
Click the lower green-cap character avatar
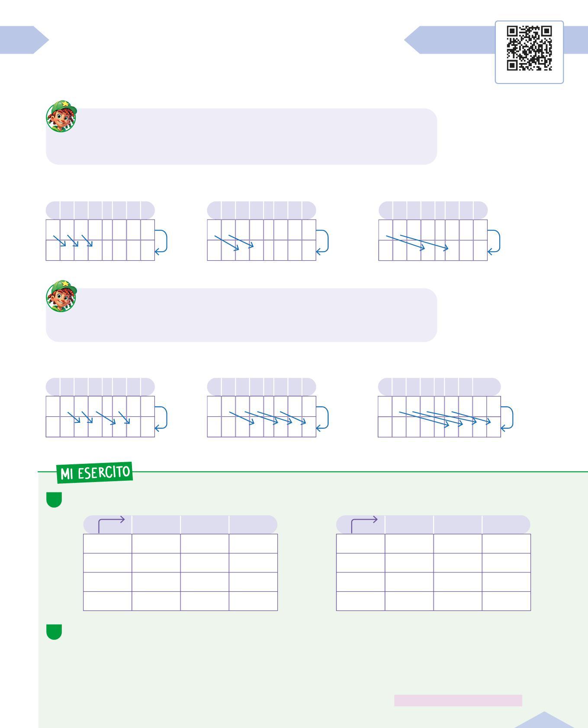pos(61,296)
